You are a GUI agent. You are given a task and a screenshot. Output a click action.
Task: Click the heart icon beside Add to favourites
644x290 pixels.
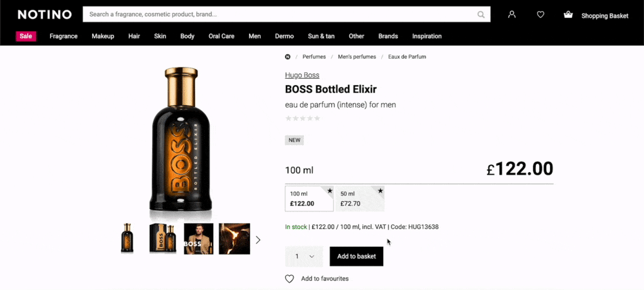pyautogui.click(x=290, y=279)
